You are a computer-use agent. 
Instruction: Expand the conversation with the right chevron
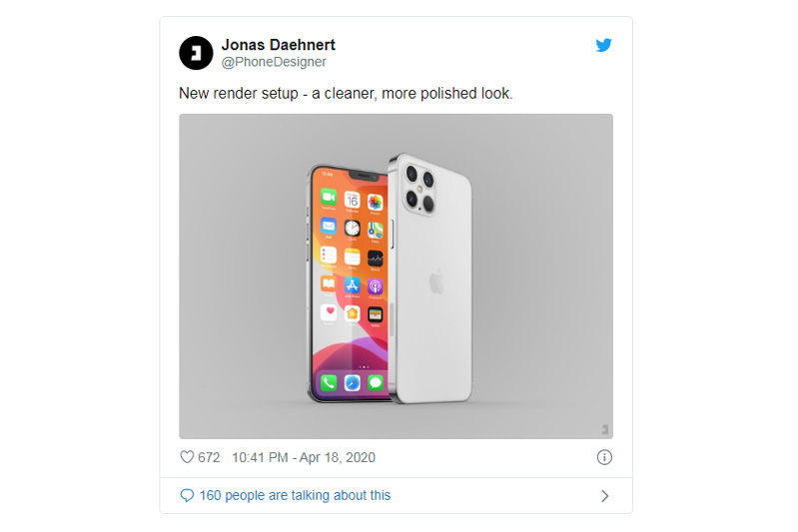604,495
